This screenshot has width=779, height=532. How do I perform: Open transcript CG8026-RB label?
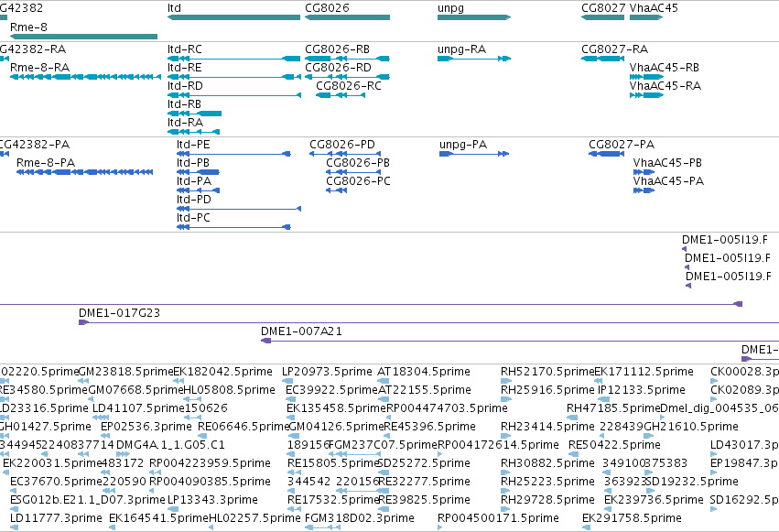coord(338,49)
